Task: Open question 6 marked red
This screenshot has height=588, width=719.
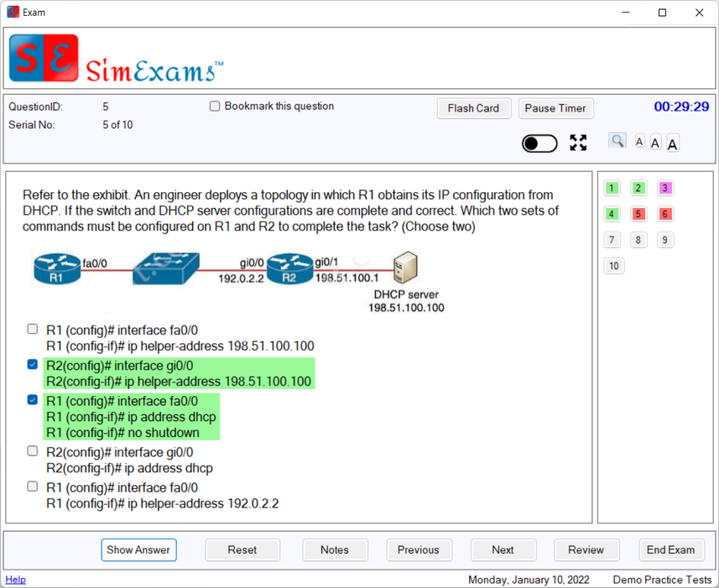Action: click(664, 214)
